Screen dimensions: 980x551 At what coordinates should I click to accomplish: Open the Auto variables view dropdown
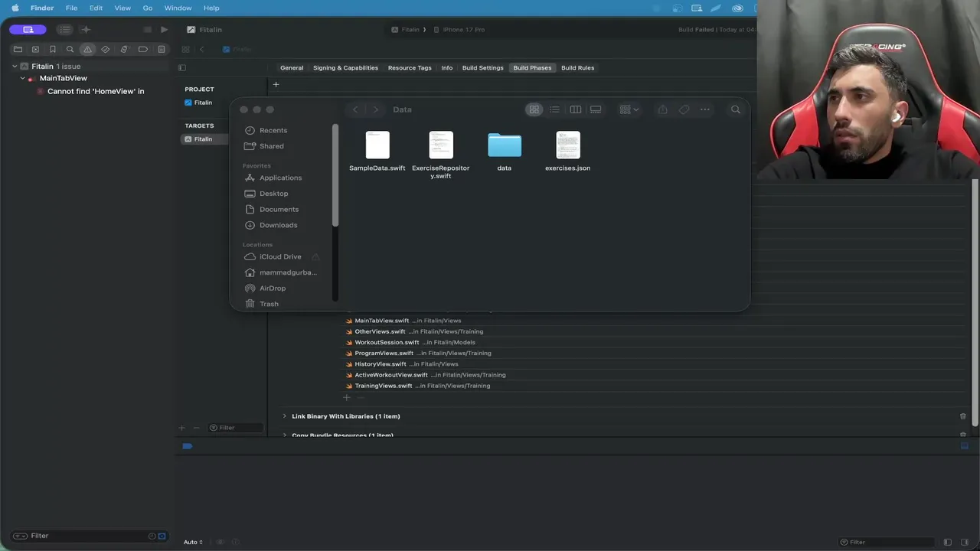[x=193, y=542]
